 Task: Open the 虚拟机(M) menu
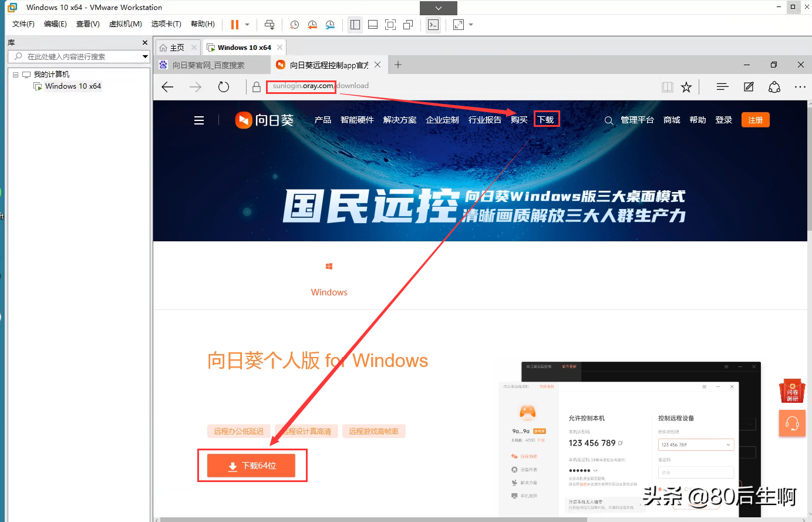click(126, 24)
